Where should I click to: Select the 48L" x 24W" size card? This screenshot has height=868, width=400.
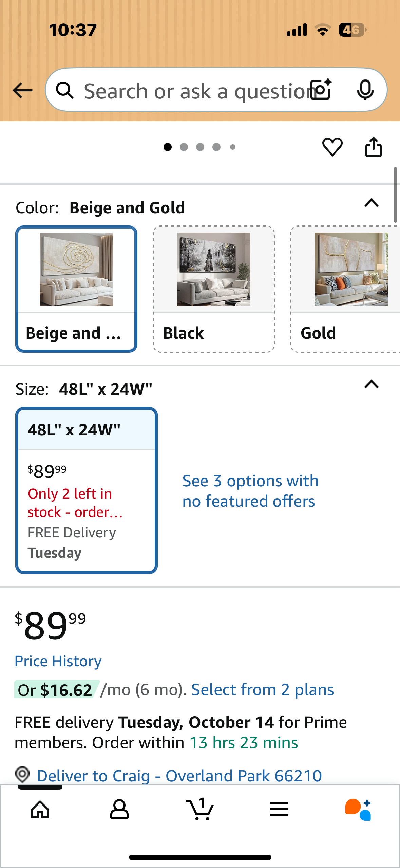pos(87,490)
